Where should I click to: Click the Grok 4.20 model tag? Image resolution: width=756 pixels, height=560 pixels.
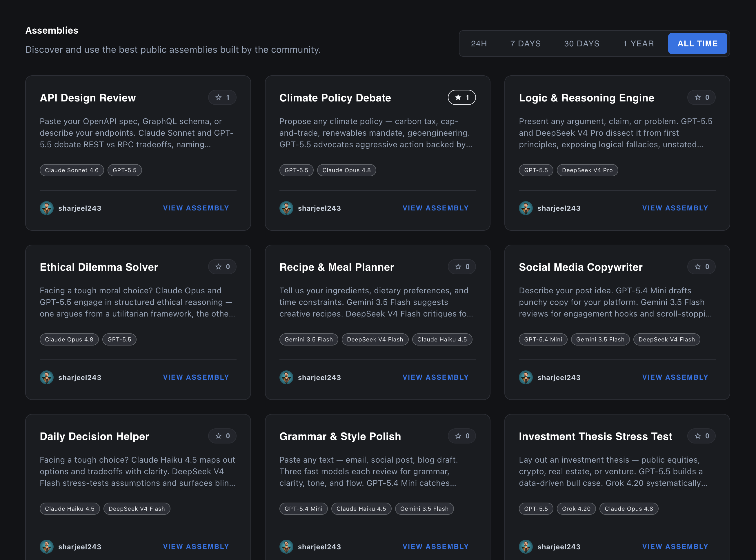click(576, 508)
